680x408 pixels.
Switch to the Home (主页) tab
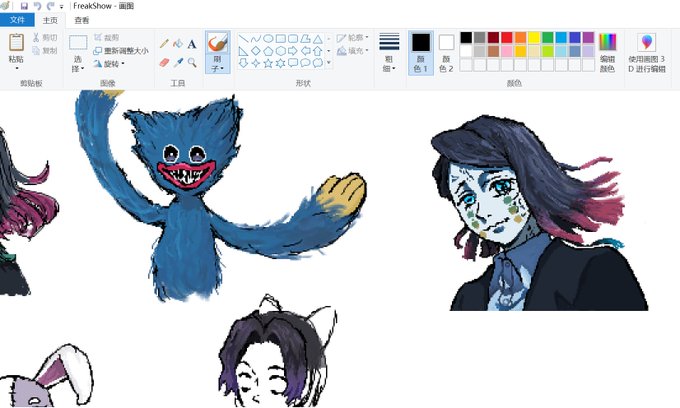tap(50, 20)
